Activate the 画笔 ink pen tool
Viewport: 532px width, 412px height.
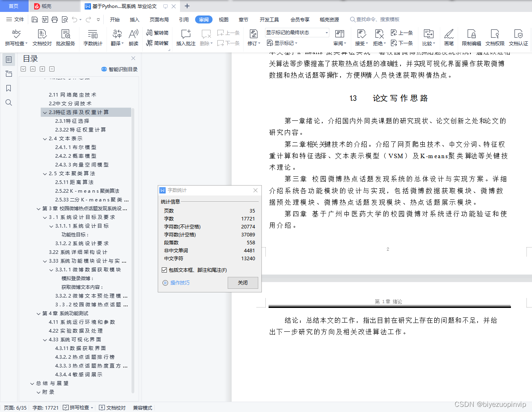point(449,37)
